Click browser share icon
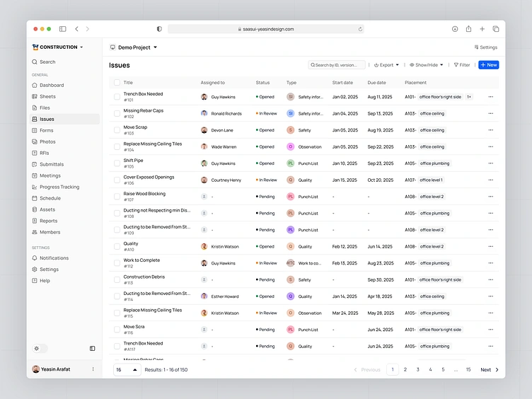The height and width of the screenshot is (399, 532). tap(468, 29)
